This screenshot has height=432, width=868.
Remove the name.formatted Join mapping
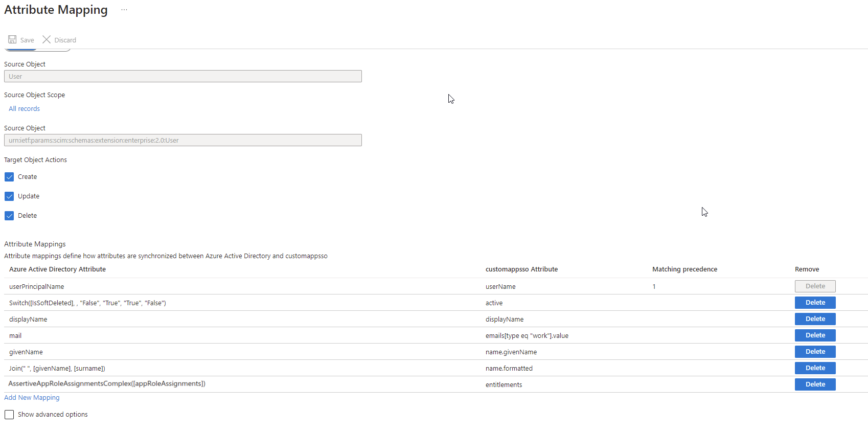pyautogui.click(x=815, y=368)
